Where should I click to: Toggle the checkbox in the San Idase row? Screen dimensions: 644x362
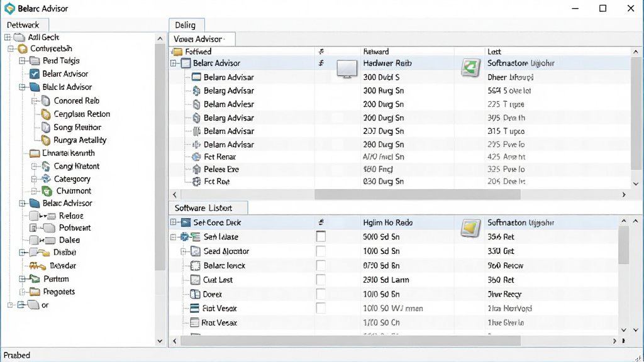coord(321,237)
